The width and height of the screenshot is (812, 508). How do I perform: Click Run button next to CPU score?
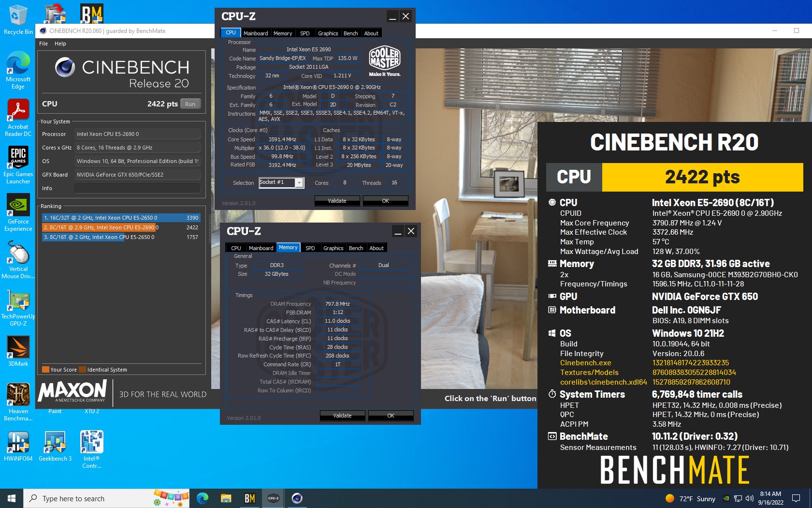tap(190, 104)
